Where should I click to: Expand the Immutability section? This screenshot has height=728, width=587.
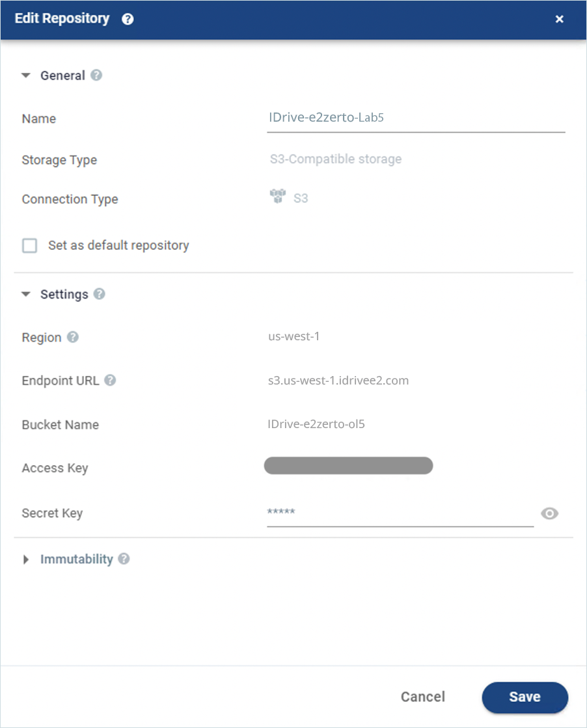[x=26, y=559]
